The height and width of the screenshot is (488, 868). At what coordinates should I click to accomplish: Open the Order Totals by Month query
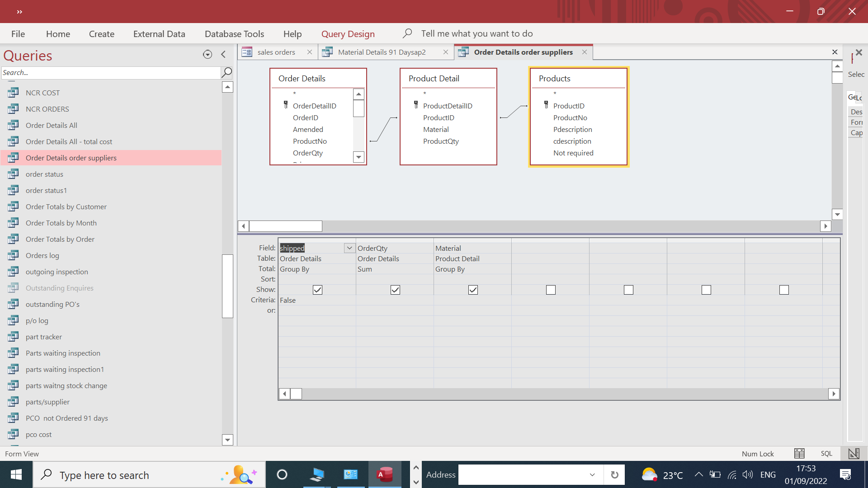pyautogui.click(x=61, y=223)
